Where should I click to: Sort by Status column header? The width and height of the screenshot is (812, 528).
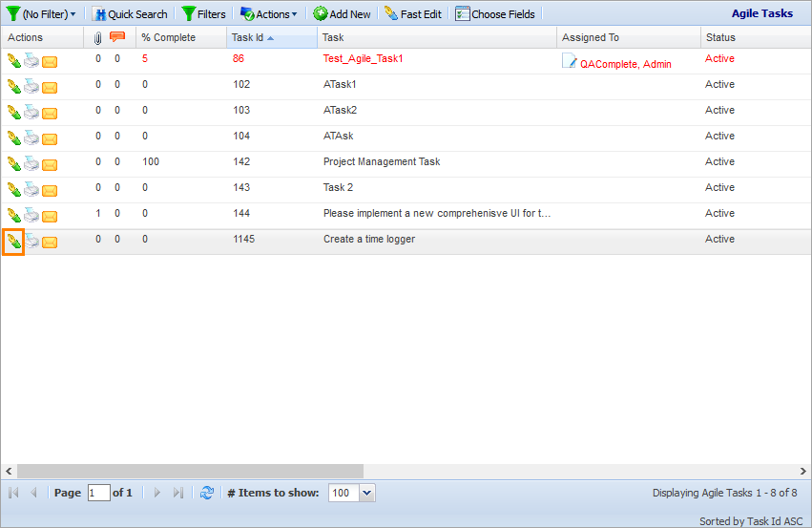click(x=756, y=37)
